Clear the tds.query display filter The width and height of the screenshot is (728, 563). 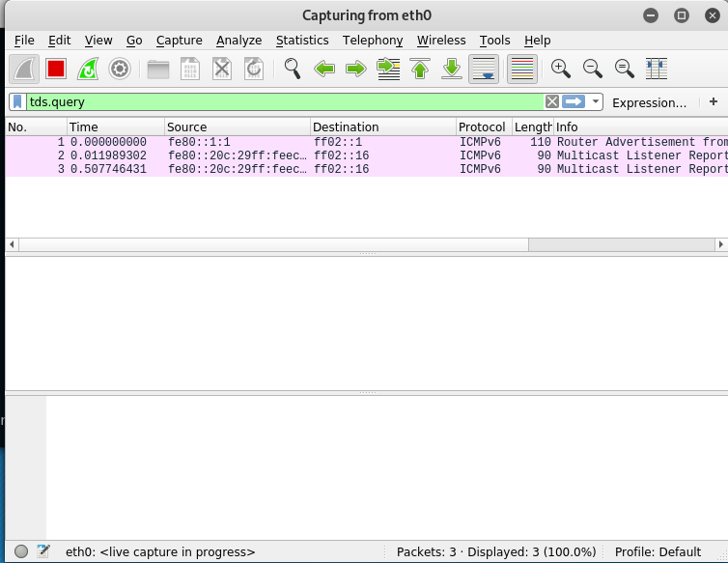(552, 101)
